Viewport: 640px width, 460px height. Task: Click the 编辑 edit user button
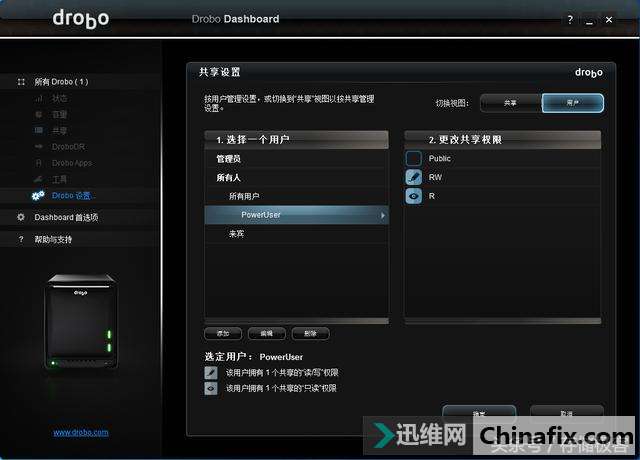tap(267, 333)
